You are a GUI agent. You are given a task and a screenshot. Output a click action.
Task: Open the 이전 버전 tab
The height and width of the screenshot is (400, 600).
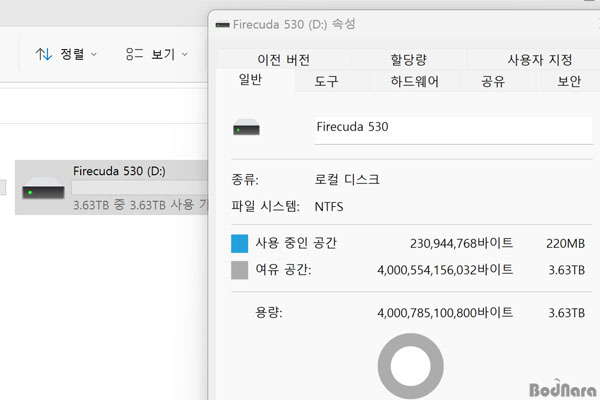click(x=283, y=59)
